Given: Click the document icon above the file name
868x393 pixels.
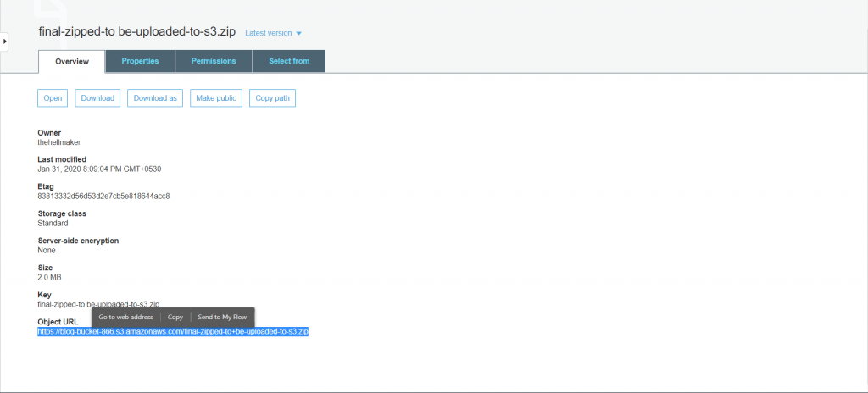Looking at the screenshot, I should pos(53,8).
